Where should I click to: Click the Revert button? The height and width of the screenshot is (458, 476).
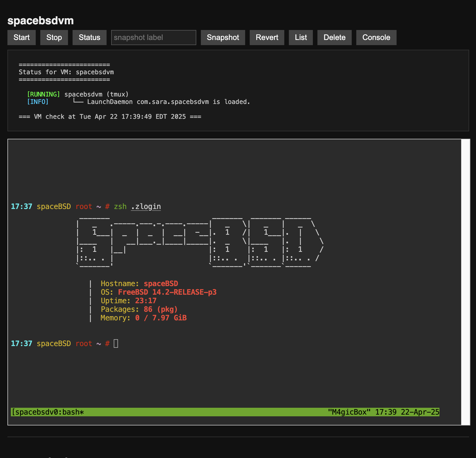[x=267, y=37]
